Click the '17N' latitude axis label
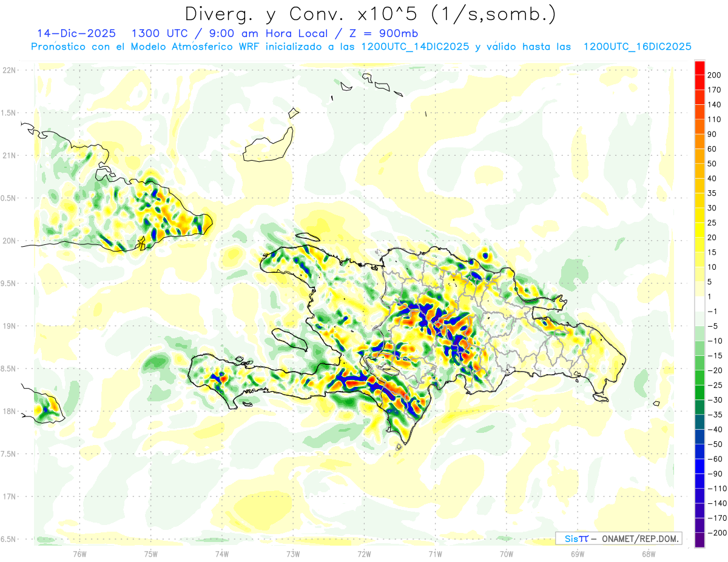This screenshot has width=728, height=562. 8,497
